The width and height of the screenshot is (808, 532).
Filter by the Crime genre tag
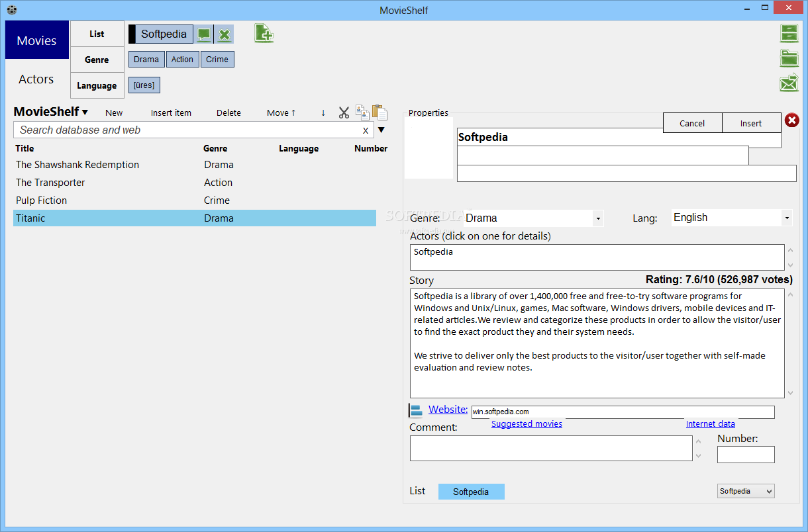click(x=217, y=60)
